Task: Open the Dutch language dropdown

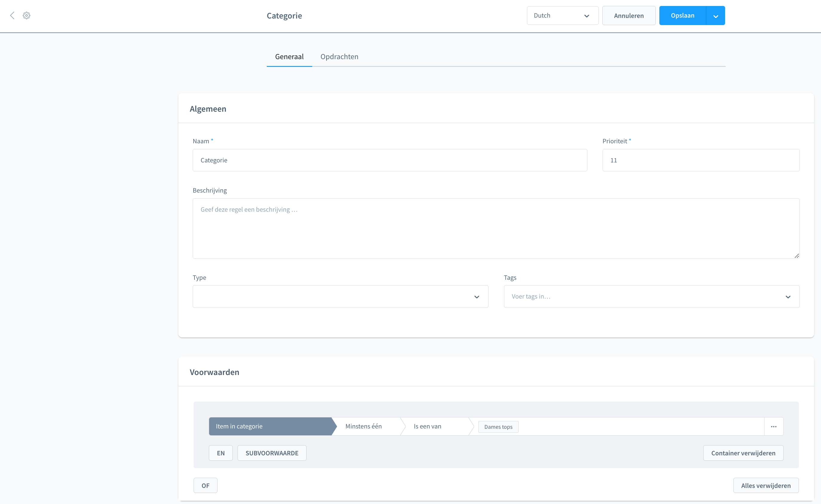Action: click(562, 16)
